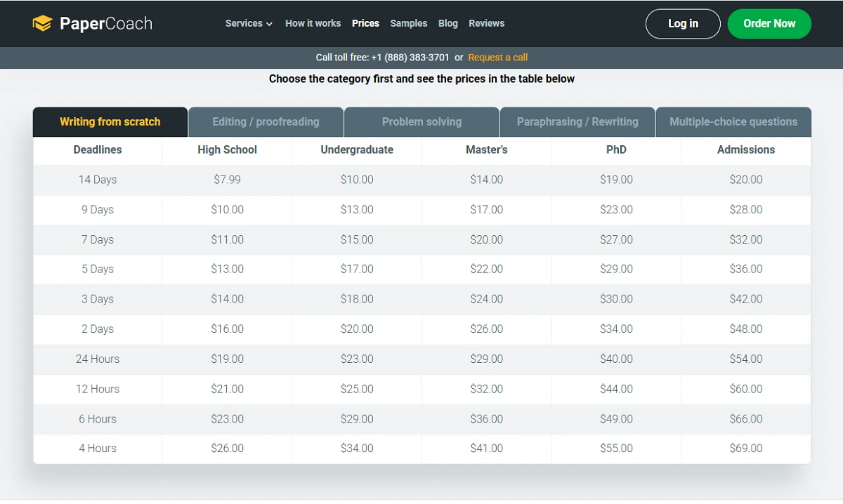Click the Request a call link
The width and height of the screenshot is (843, 504).
(x=497, y=58)
